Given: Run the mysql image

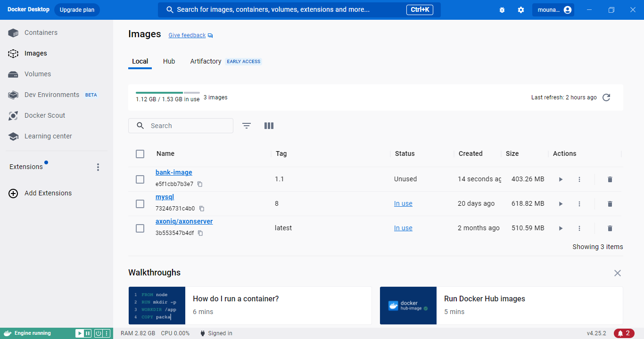Looking at the screenshot, I should 561,204.
